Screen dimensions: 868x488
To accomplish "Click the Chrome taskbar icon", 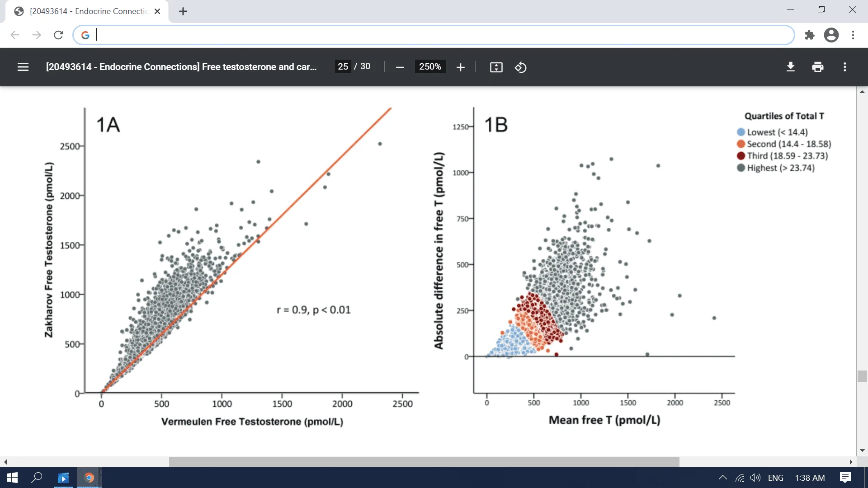I will click(89, 478).
